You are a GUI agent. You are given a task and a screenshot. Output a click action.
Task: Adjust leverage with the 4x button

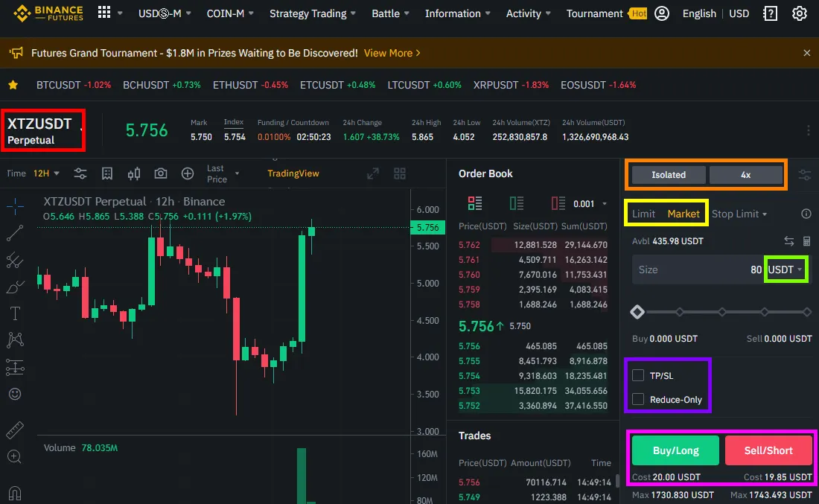[x=745, y=175]
